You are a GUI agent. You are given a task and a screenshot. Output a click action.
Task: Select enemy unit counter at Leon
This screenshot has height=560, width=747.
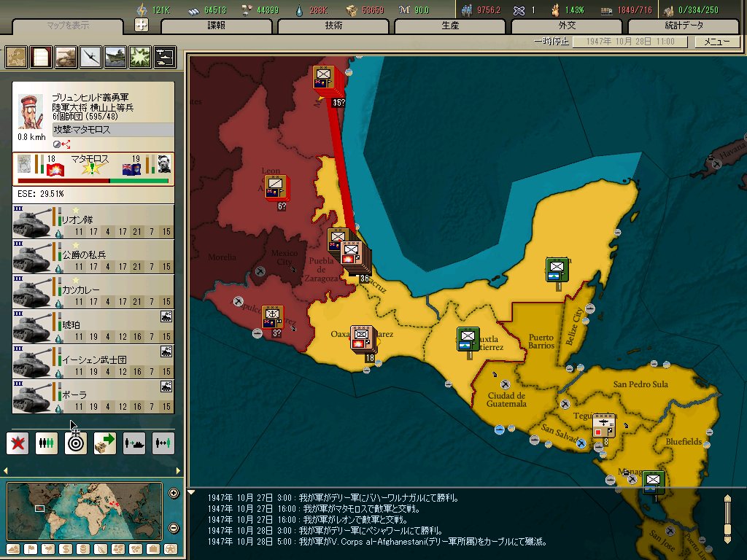(276, 188)
